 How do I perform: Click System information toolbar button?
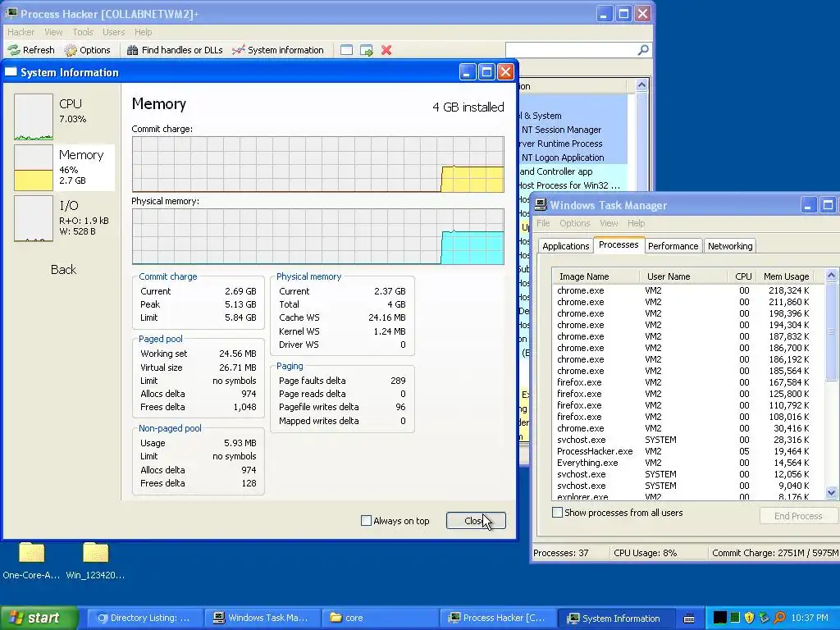[277, 50]
